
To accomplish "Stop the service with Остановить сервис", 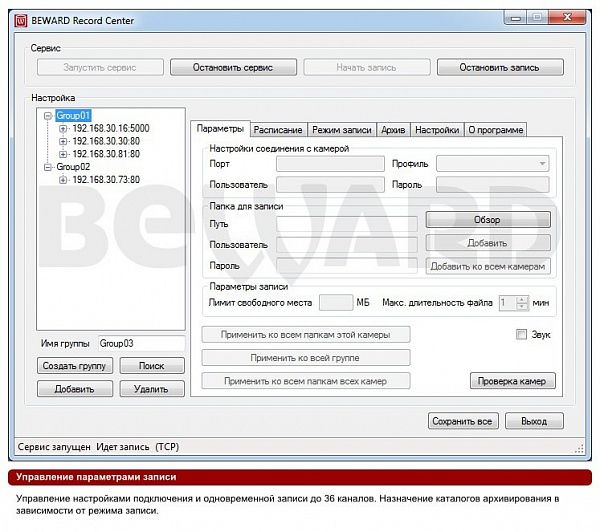I will [x=233, y=67].
